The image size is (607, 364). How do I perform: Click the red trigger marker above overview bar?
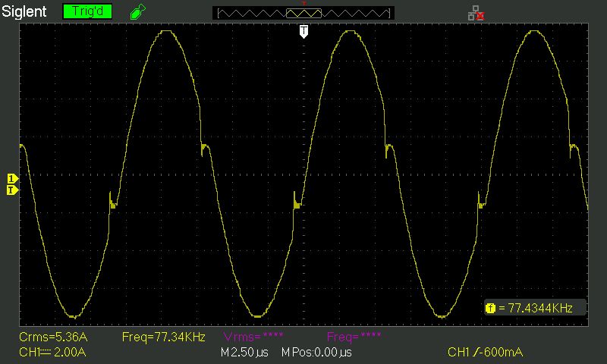click(x=304, y=4)
